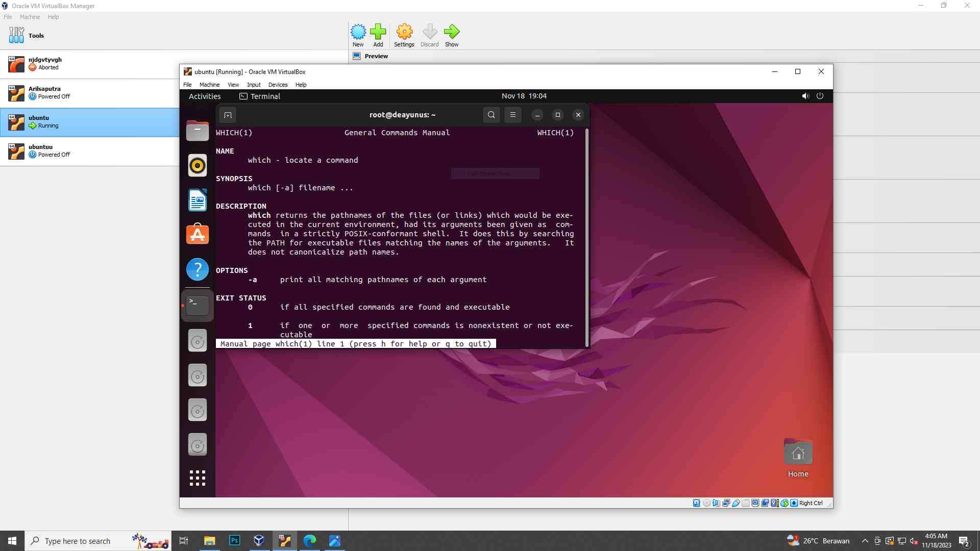The image size is (980, 551).
Task: Click the Windows clock showing 4:05 AM
Action: 936,541
